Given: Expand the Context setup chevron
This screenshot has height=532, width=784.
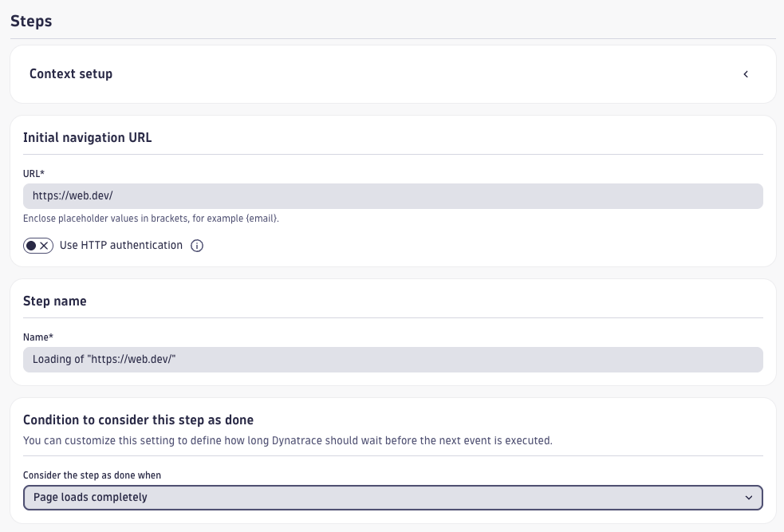Looking at the screenshot, I should pyautogui.click(x=746, y=74).
